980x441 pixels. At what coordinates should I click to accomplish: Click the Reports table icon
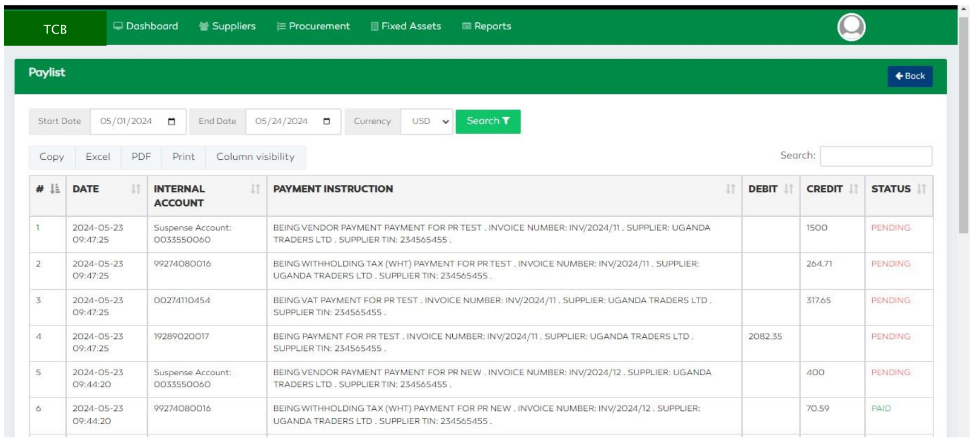pos(466,26)
